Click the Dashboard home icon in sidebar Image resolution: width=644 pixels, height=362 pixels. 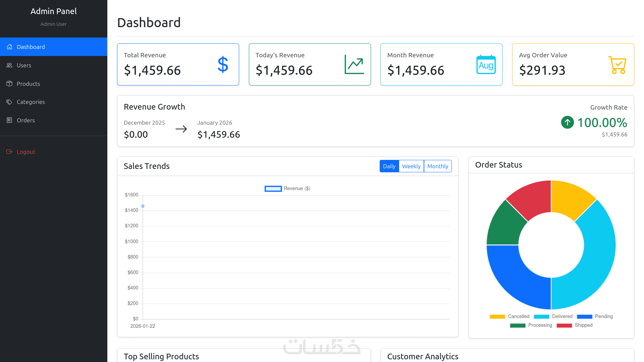point(9,47)
